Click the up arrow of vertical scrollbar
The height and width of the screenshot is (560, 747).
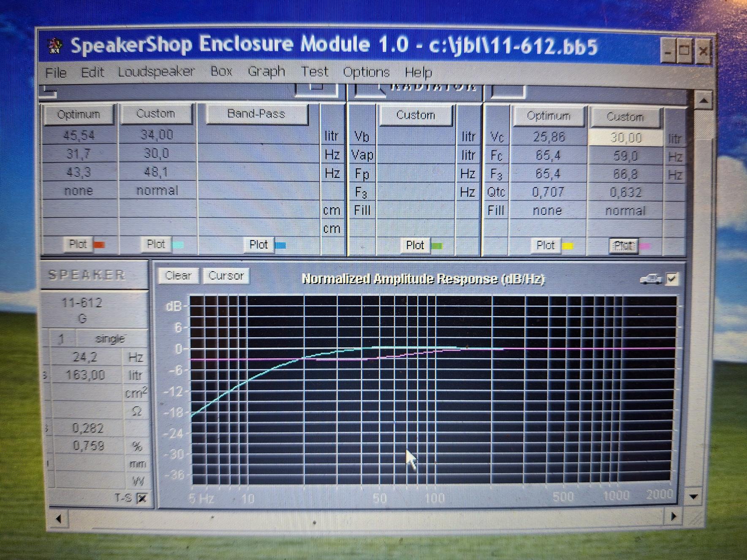tap(703, 100)
